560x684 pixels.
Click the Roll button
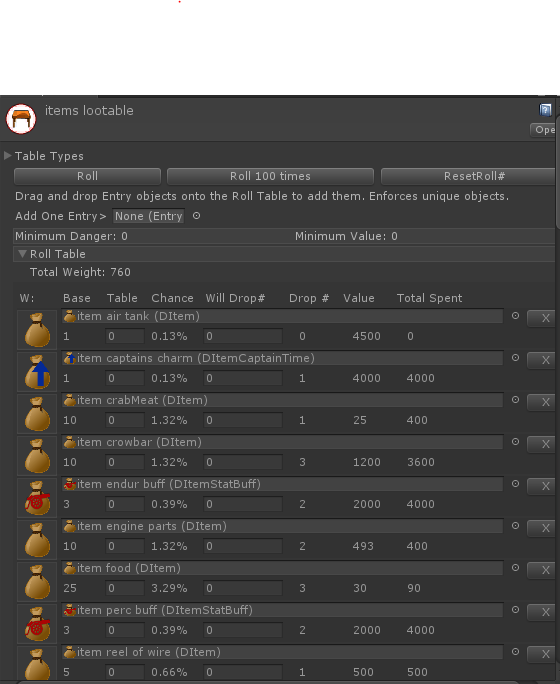[87, 176]
